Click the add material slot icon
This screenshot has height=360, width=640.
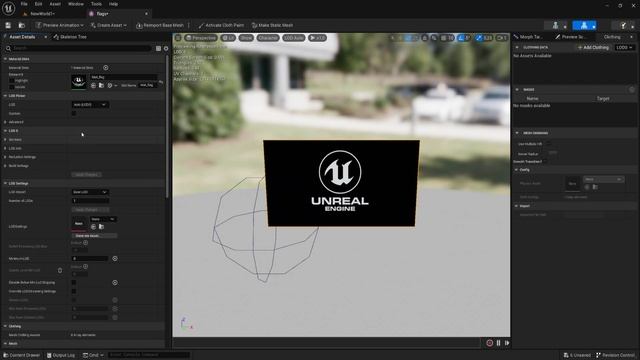coord(106,68)
